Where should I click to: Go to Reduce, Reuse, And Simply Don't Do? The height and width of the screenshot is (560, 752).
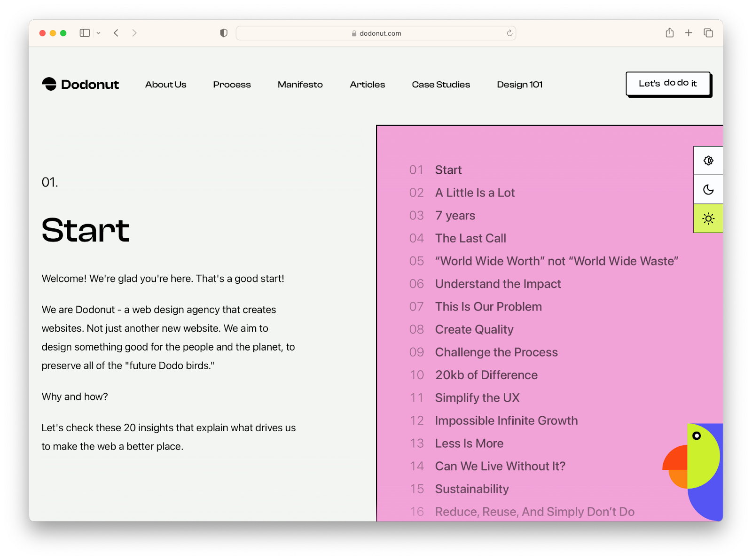tap(522, 512)
